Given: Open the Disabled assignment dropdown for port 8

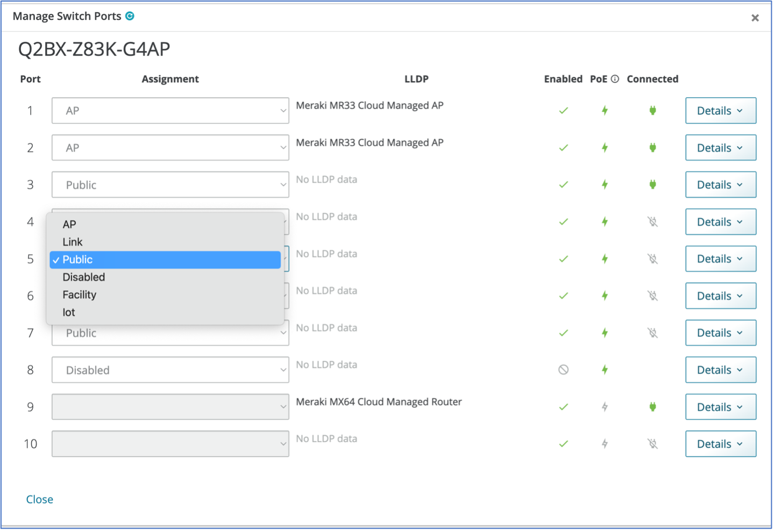Looking at the screenshot, I should pos(170,370).
